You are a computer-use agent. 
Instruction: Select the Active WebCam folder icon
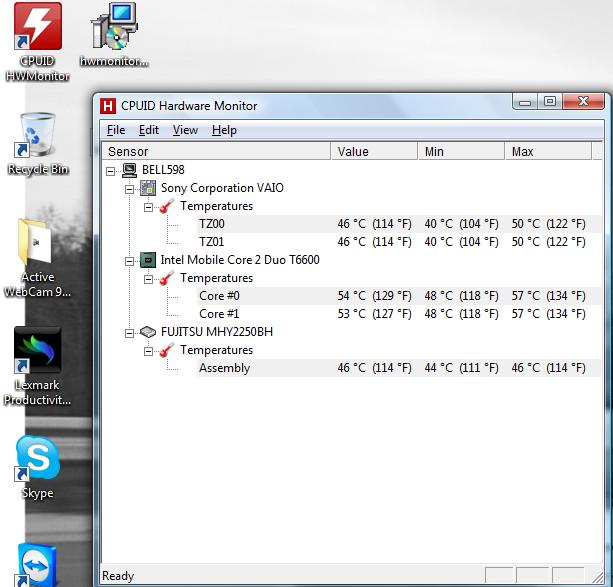tap(35, 242)
